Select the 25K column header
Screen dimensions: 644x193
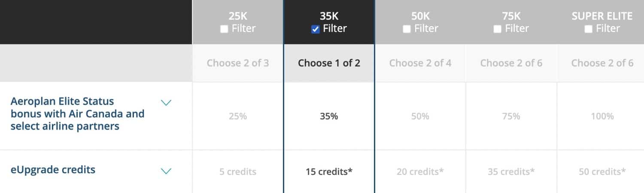tap(237, 16)
